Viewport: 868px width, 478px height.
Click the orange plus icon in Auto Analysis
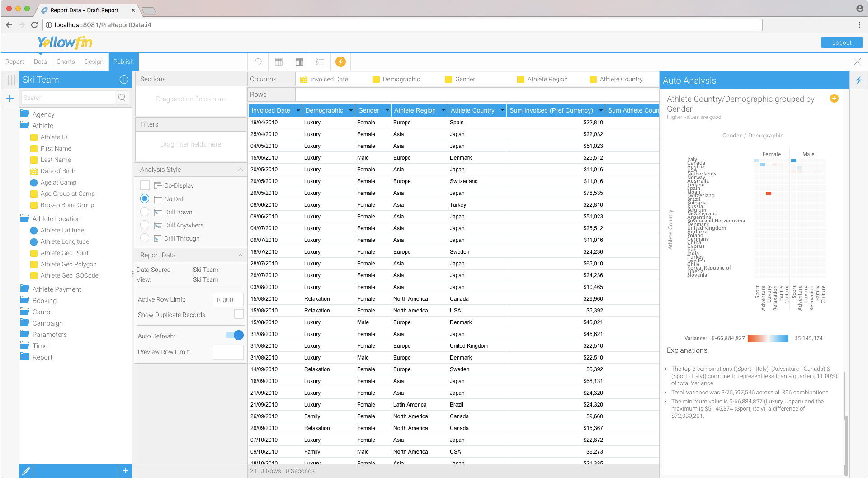(834, 99)
